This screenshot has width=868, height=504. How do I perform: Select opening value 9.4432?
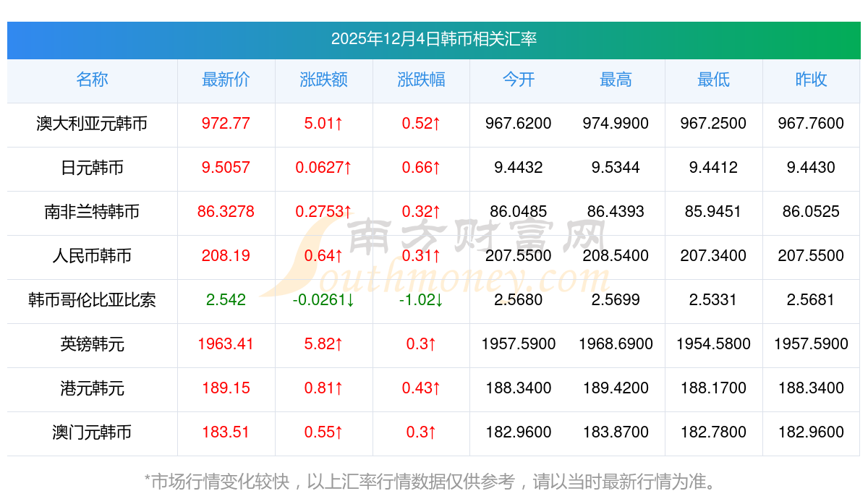tap(519, 168)
